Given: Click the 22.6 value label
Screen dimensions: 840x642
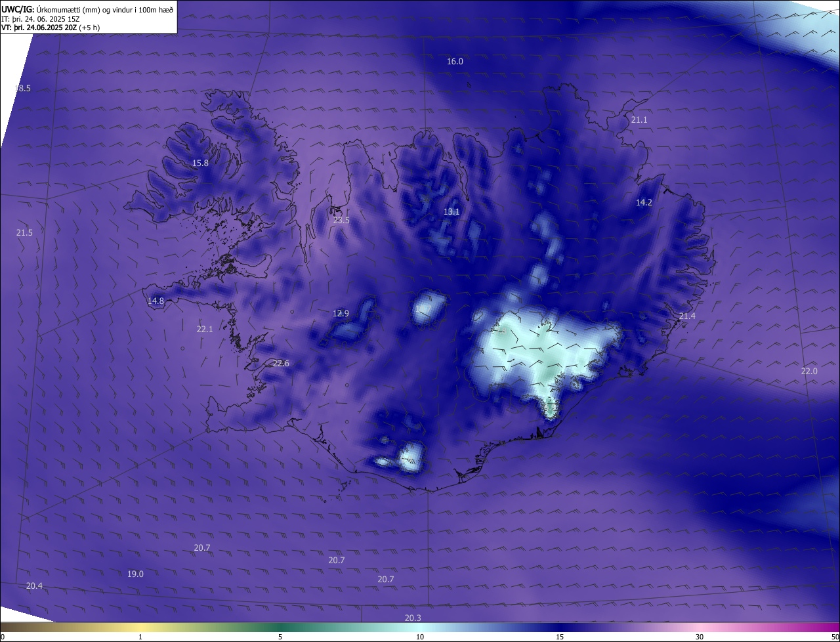Looking at the screenshot, I should pos(281,363).
